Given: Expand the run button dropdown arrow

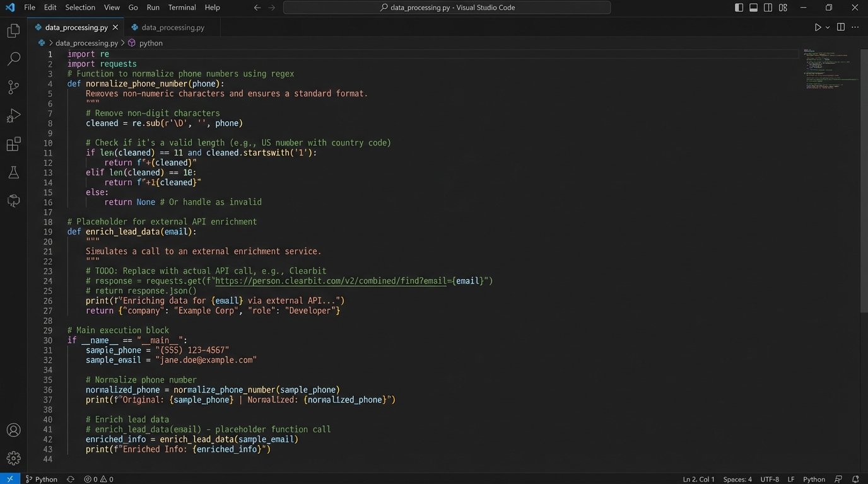Looking at the screenshot, I should point(828,28).
